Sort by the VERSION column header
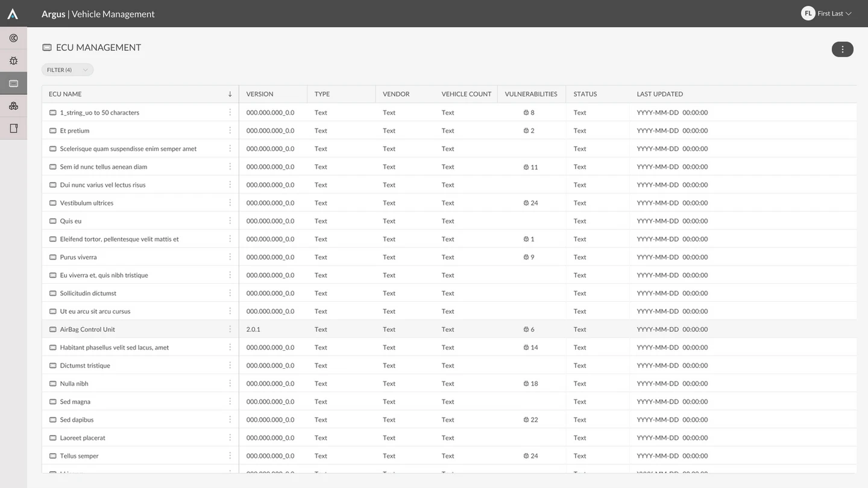The height and width of the screenshot is (488, 868). coord(260,94)
